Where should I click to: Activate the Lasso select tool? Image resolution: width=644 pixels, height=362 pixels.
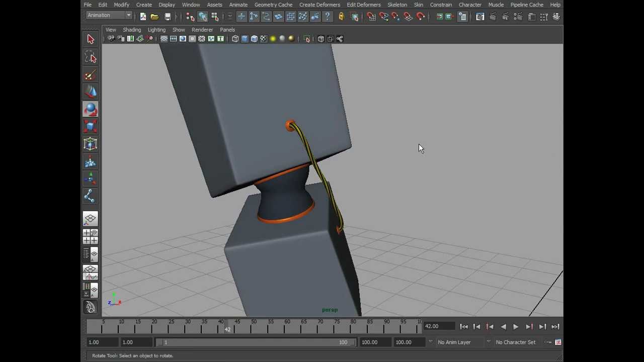coord(91,57)
